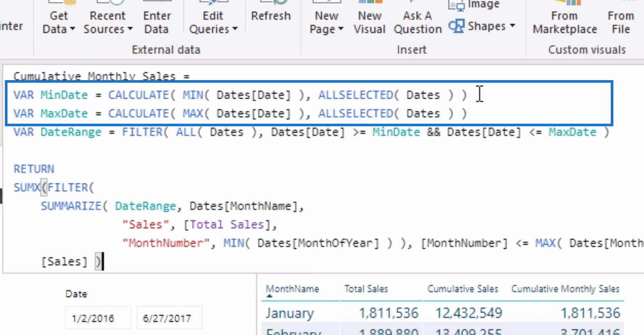Click the start date field 1/2/2016
The height and width of the screenshot is (335, 644).
(98, 318)
